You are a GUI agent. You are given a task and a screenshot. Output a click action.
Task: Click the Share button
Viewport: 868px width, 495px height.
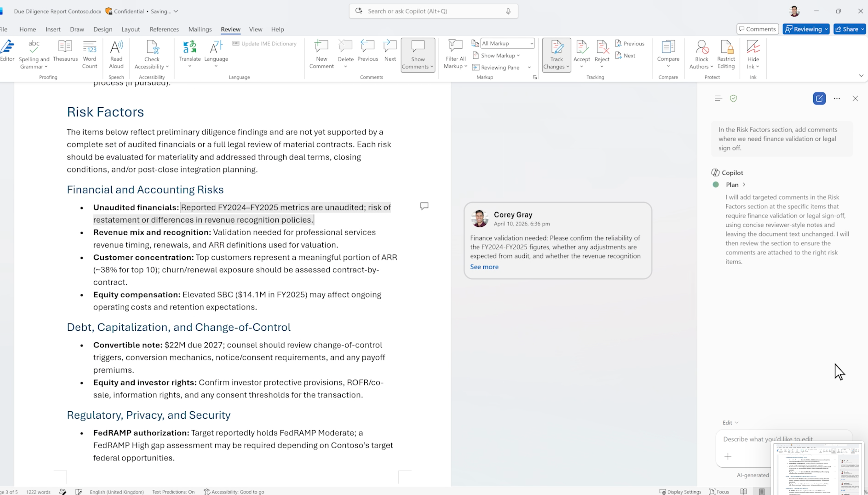[849, 29]
